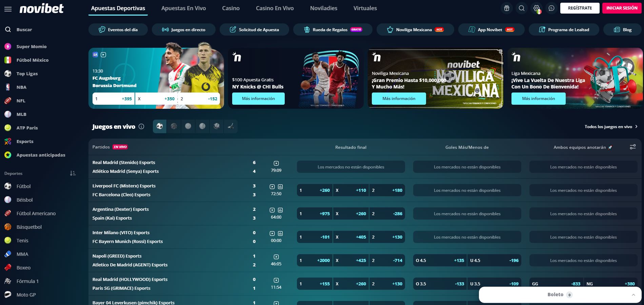Image resolution: width=644 pixels, height=305 pixels.
Task: Open settings gear with Mexican flag
Action: coord(537,8)
